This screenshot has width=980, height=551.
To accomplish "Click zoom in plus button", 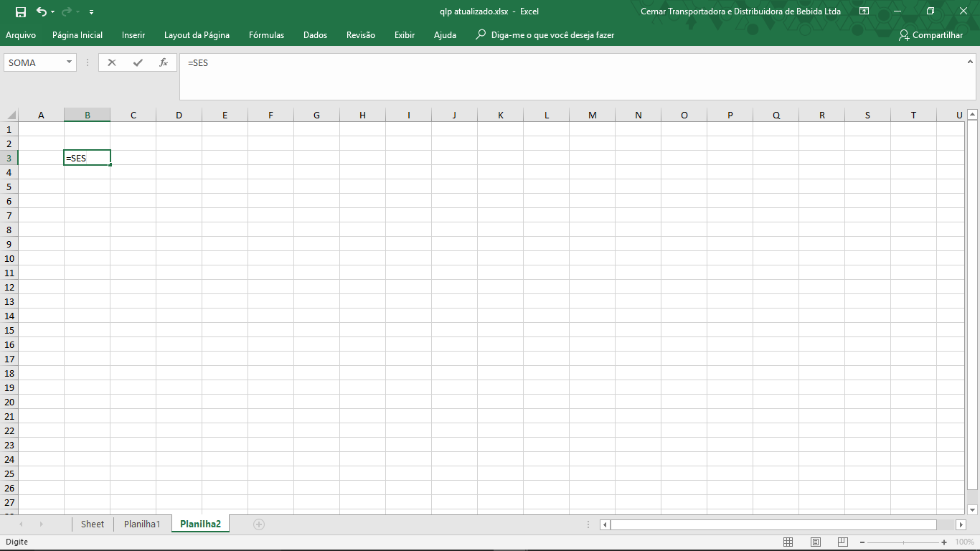I will point(944,542).
